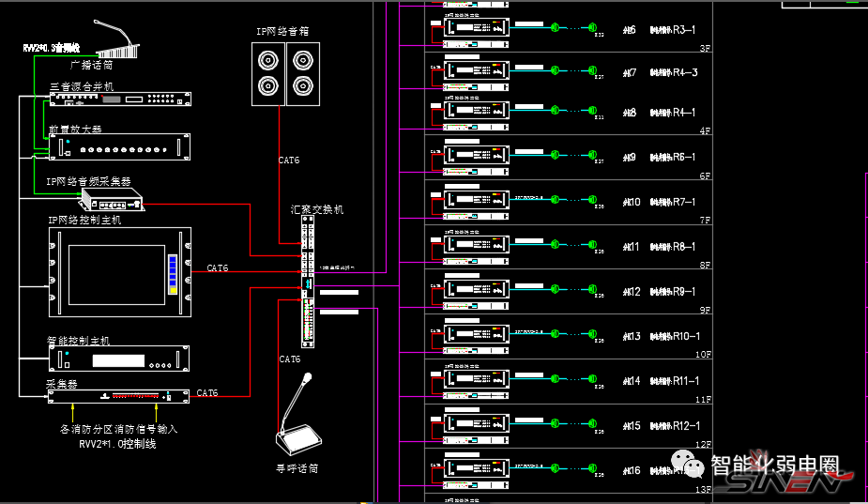Select last green speaker in R4-3 row
Screen dimensions: 868x504
point(592,69)
